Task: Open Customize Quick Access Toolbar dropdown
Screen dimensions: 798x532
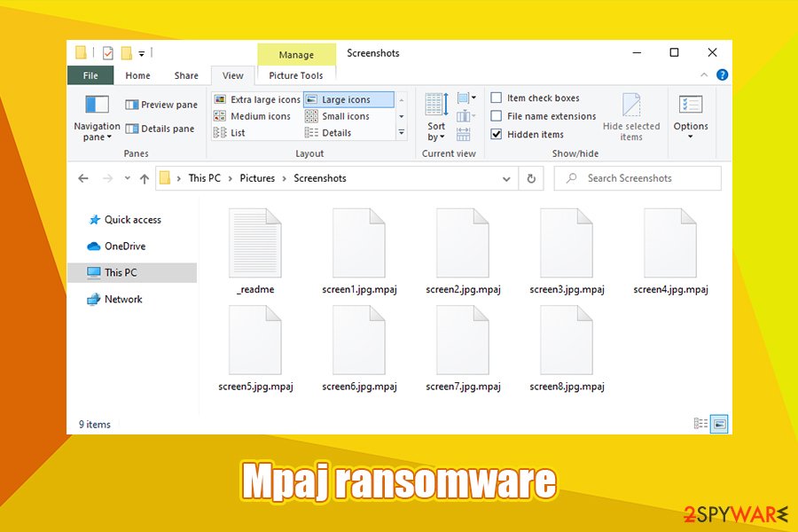Action: pos(142,53)
